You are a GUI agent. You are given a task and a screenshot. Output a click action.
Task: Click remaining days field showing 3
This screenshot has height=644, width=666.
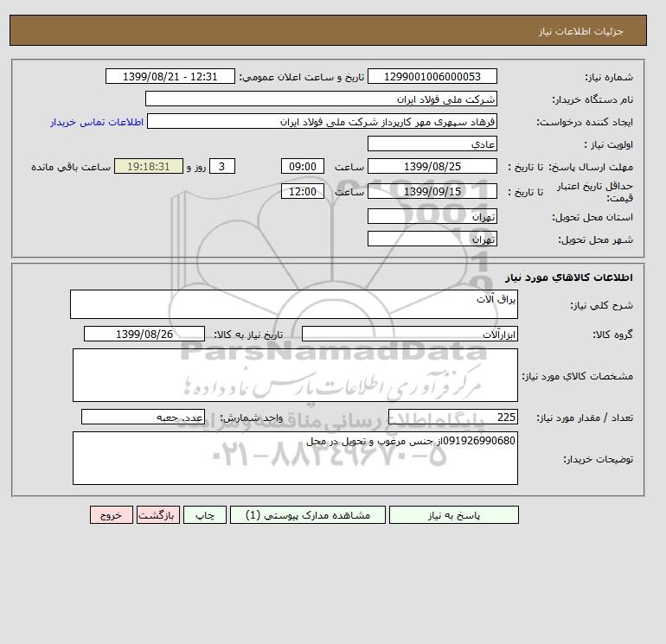pyautogui.click(x=221, y=167)
